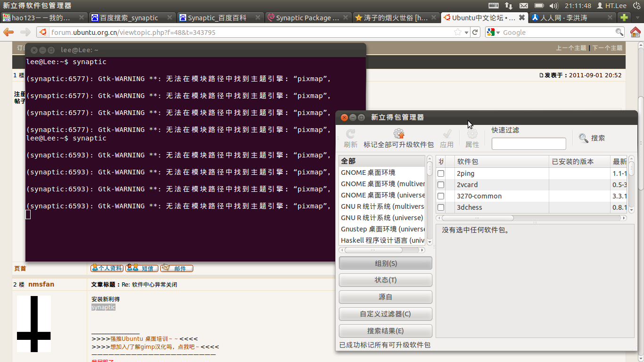Switch to hao123 tab
The height and width of the screenshot is (362, 644).
point(44,17)
